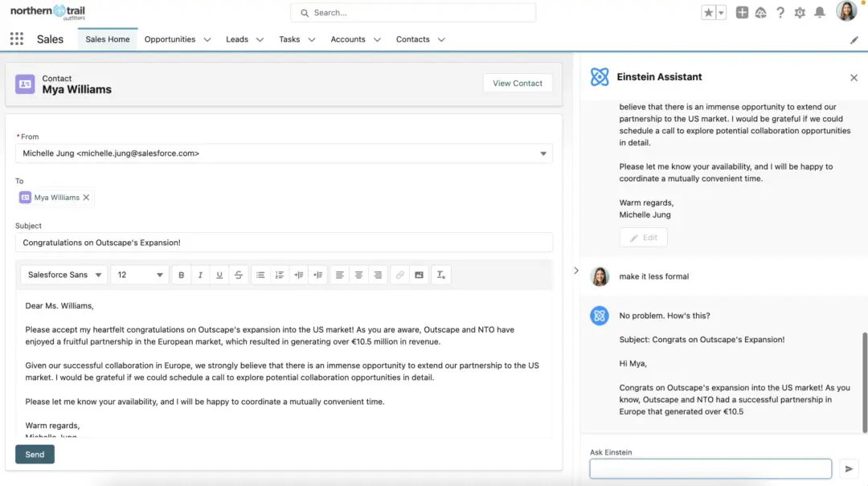
Task: Open notifications bell
Action: pos(820,13)
